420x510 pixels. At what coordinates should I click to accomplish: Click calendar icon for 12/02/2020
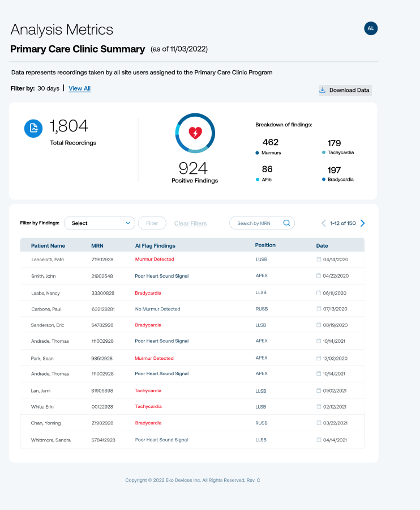pos(319,358)
